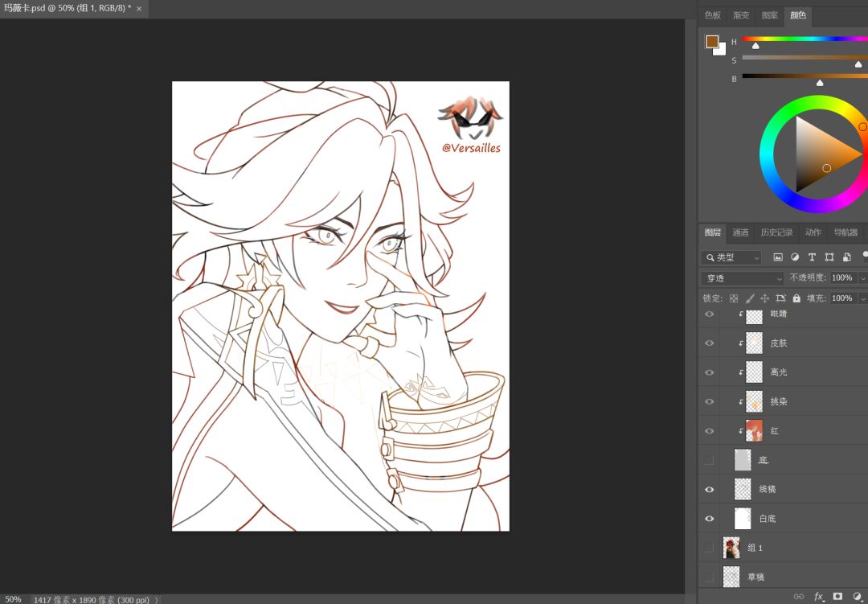Show the 底 layer via visibility box
868x604 pixels.
[x=709, y=460]
